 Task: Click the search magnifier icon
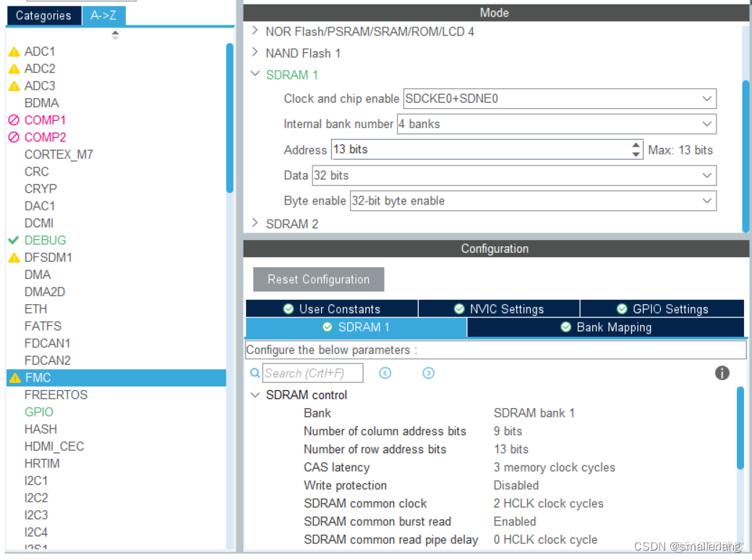(x=255, y=373)
